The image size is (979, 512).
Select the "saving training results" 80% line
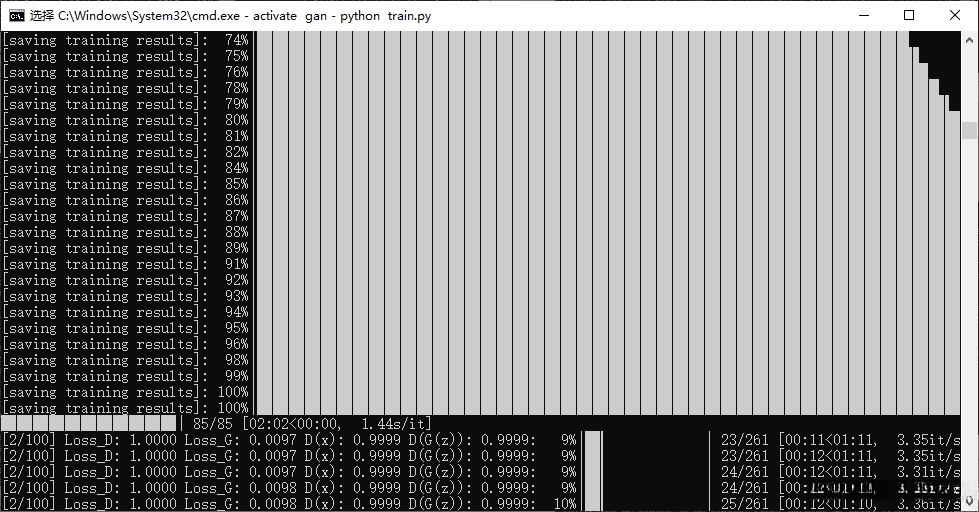(125, 121)
